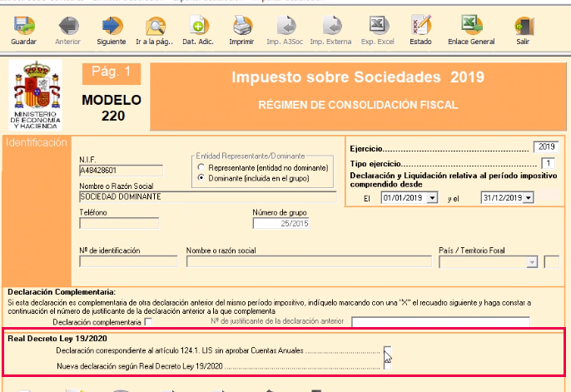
Task: Click the Imp. A3Soc import icon
Action: pos(285,26)
